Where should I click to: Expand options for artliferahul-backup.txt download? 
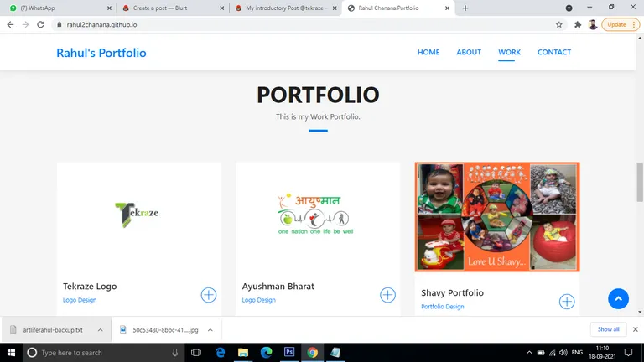(x=101, y=330)
